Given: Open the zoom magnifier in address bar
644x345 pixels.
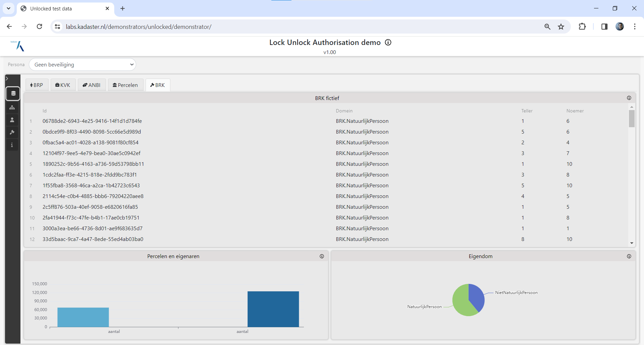Looking at the screenshot, I should [547, 27].
